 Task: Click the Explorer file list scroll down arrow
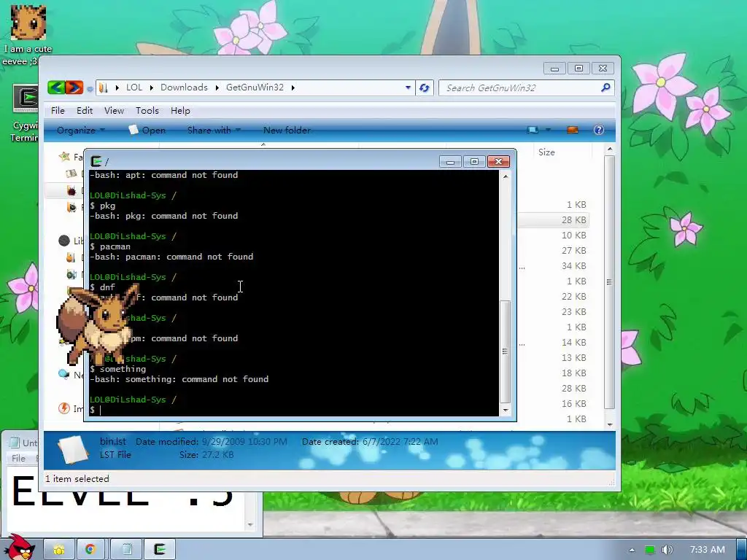609,424
